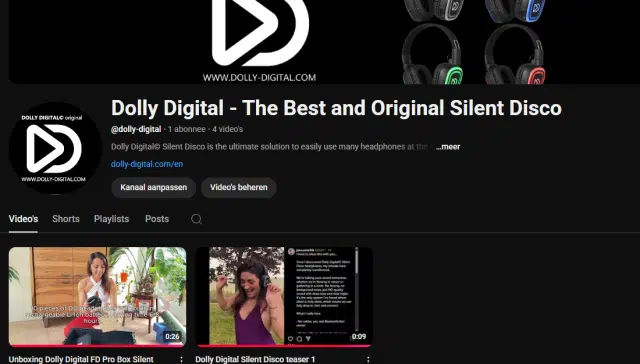Click the Video's beheren button

[x=239, y=188]
